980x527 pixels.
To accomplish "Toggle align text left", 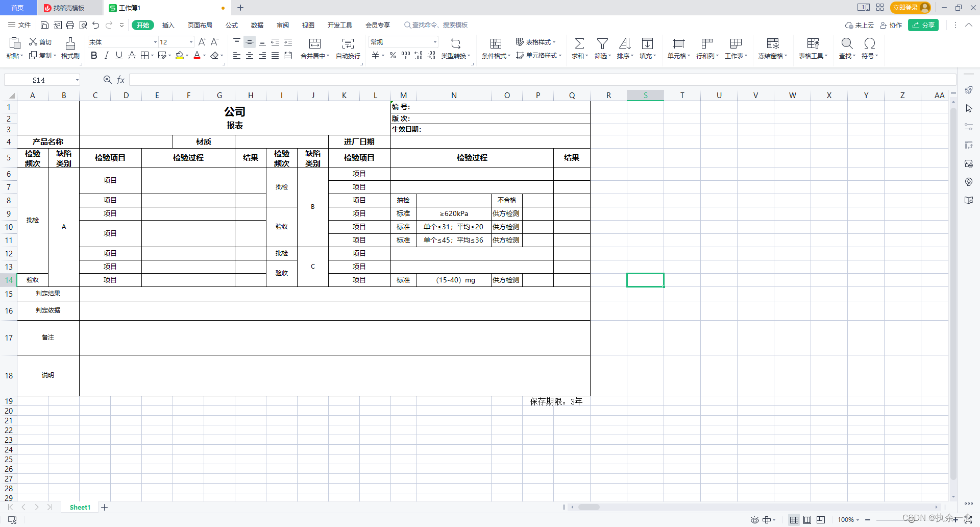I will 237,55.
